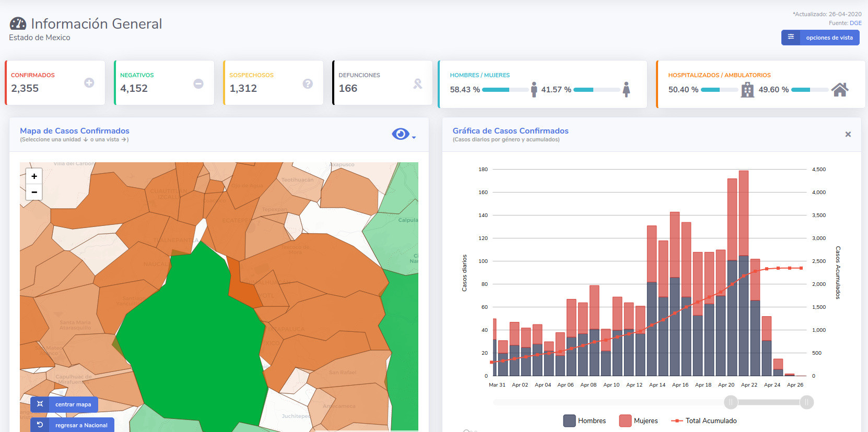The width and height of the screenshot is (868, 432).
Task: Click the house icon for ambulatorios
Action: click(840, 90)
